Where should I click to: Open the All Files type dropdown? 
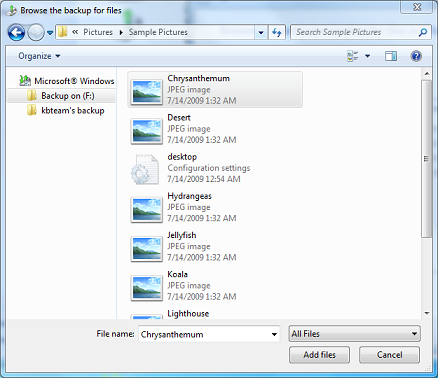coord(355,334)
